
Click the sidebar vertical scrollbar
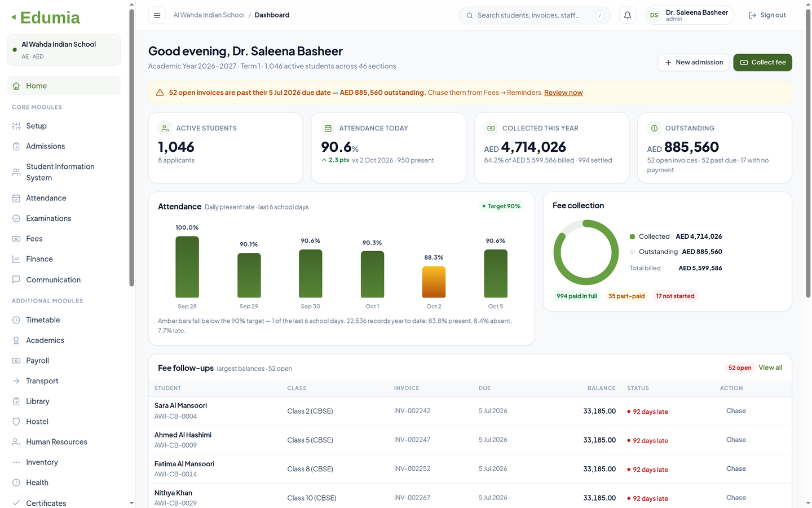pyautogui.click(x=131, y=148)
